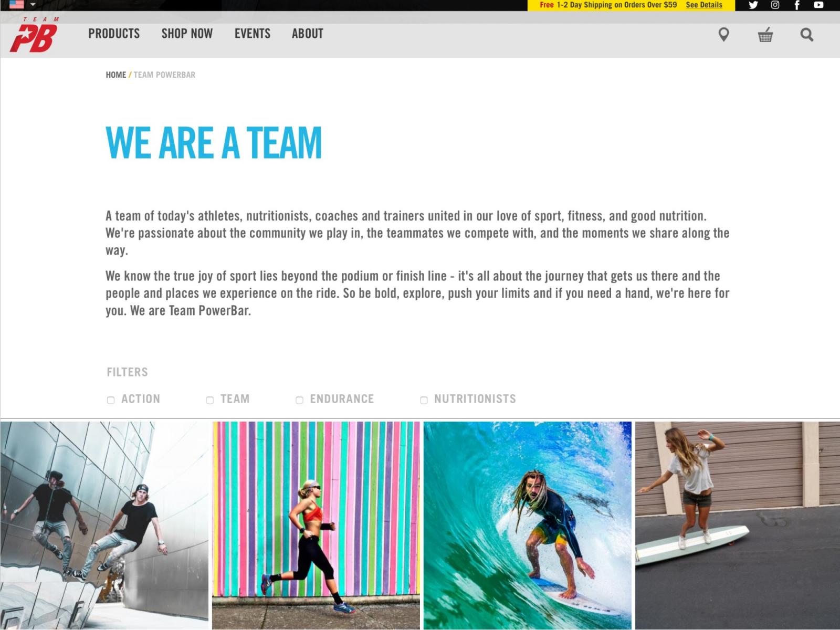Enable the Team filter checkbox

tap(210, 400)
